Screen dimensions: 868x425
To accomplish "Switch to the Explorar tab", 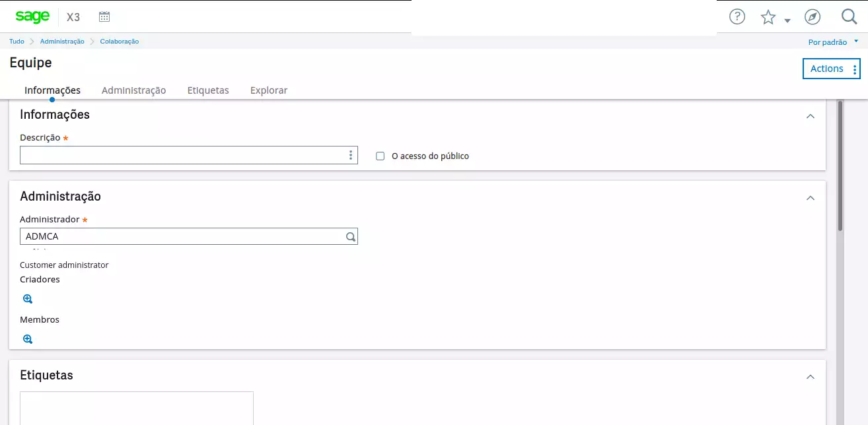I will pyautogui.click(x=269, y=90).
